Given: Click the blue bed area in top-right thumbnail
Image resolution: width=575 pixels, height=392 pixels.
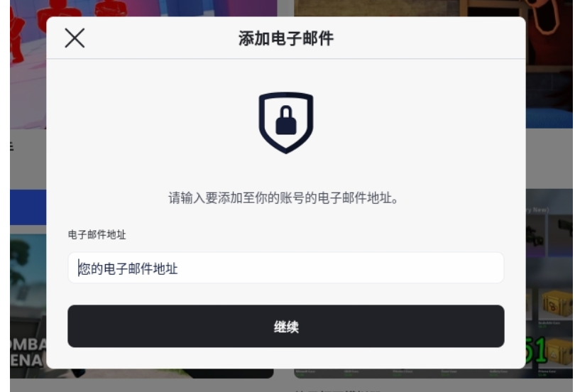Looking at the screenshot, I should [x=549, y=117].
